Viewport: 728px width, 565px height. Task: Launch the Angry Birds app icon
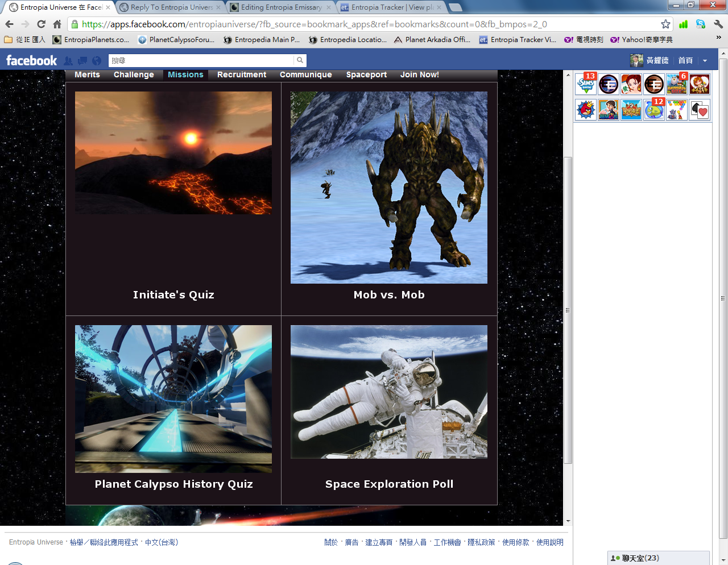[586, 110]
